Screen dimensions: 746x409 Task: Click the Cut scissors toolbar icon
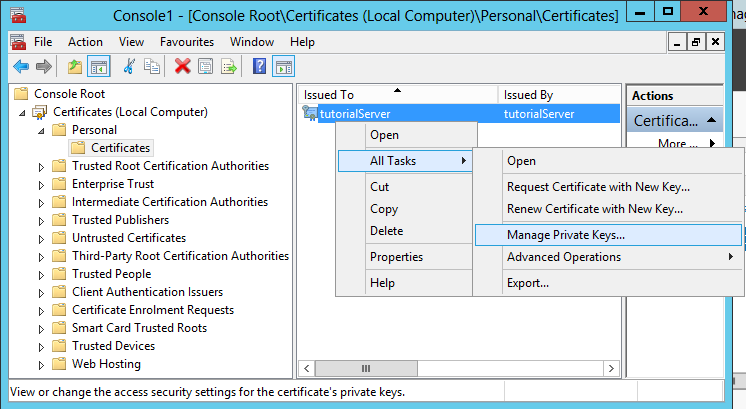128,66
